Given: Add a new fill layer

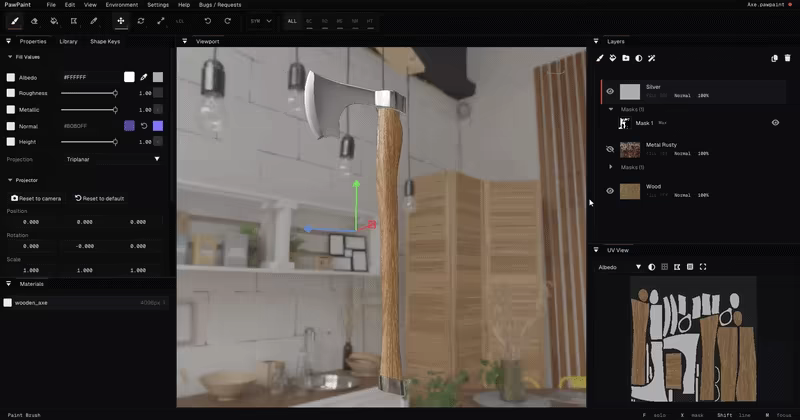Looking at the screenshot, I should point(613,58).
